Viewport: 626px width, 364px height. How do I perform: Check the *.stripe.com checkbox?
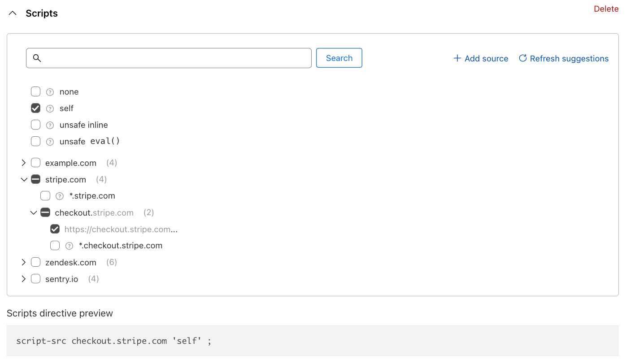click(x=45, y=196)
